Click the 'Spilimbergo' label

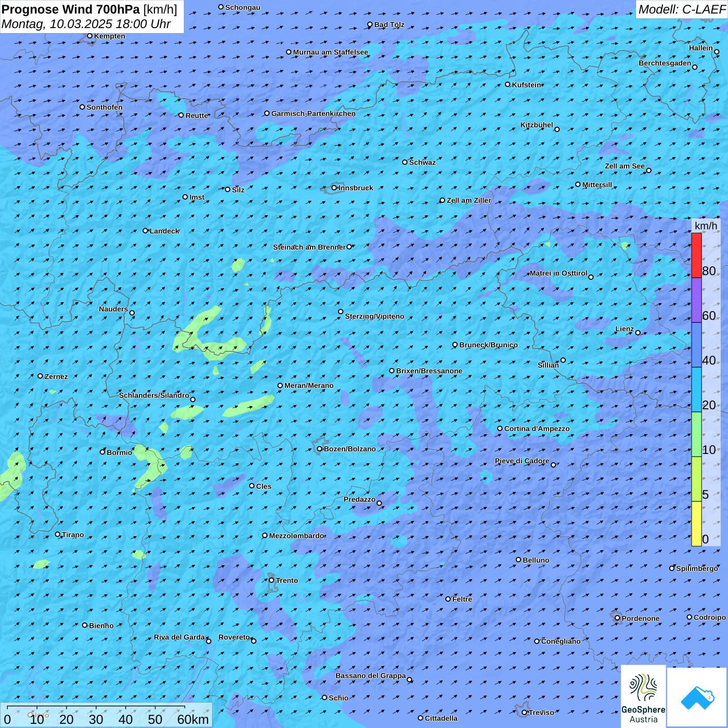[697, 568]
